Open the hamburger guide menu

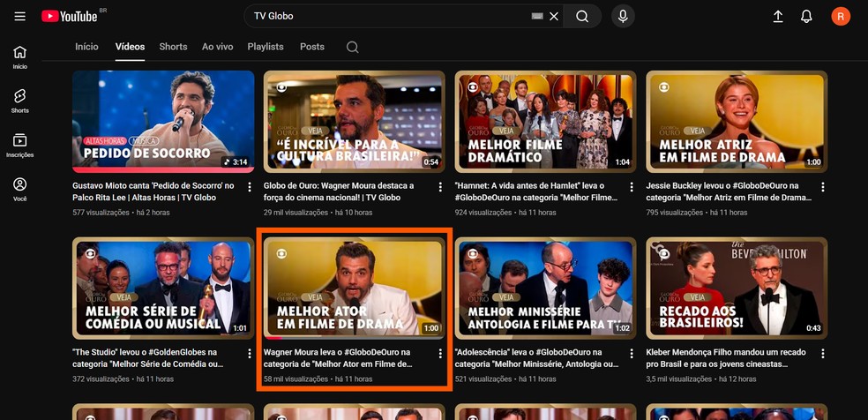(x=20, y=16)
